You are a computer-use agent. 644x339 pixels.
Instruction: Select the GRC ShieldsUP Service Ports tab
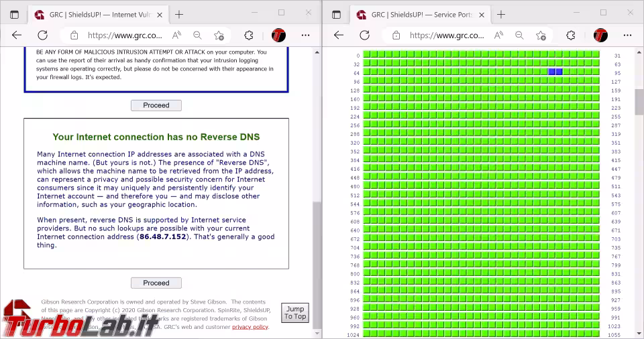tap(421, 15)
